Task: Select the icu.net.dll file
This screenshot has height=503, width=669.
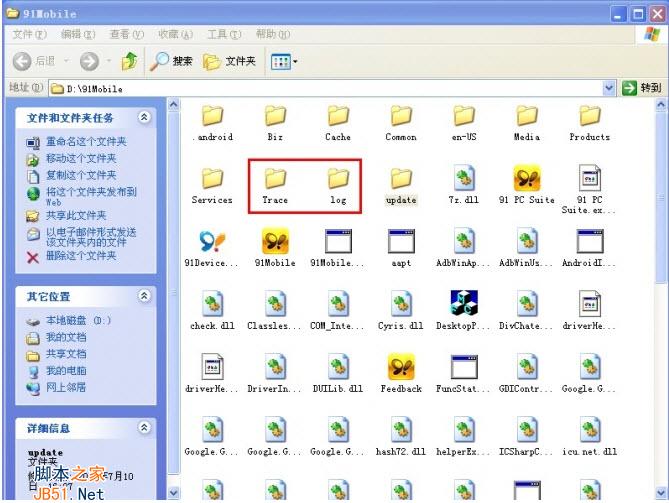Action: (590, 436)
